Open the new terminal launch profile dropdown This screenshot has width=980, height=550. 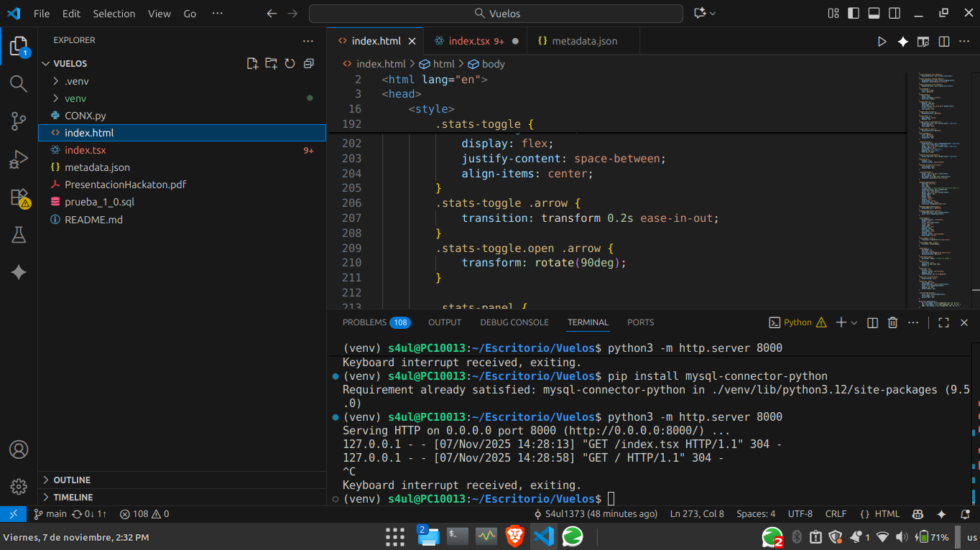point(854,323)
